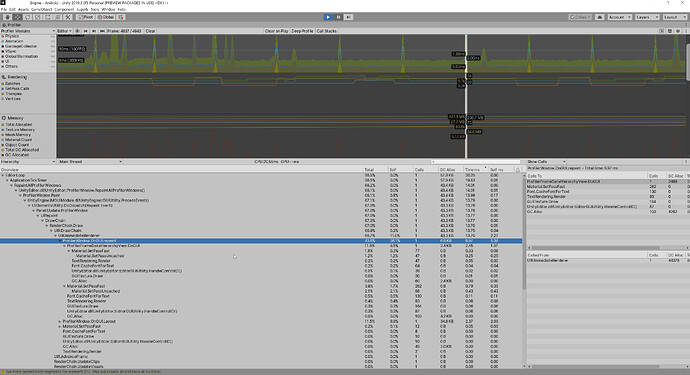Image resolution: width=690 pixels, height=375 pixels.
Task: Toggle Clear on Play option
Action: coord(276,31)
